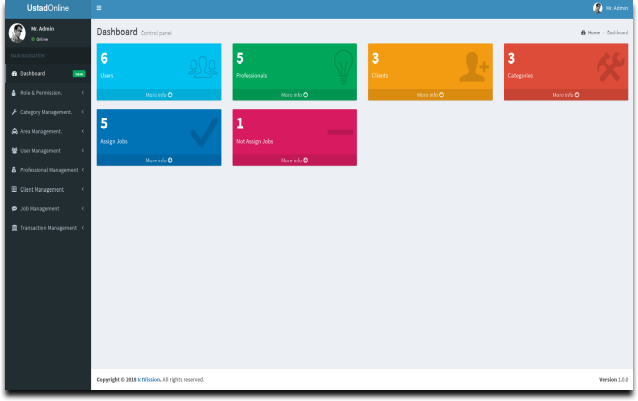The width and height of the screenshot is (638, 401).
Task: Expand the Role & Permission menu
Action: pyautogui.click(x=48, y=93)
